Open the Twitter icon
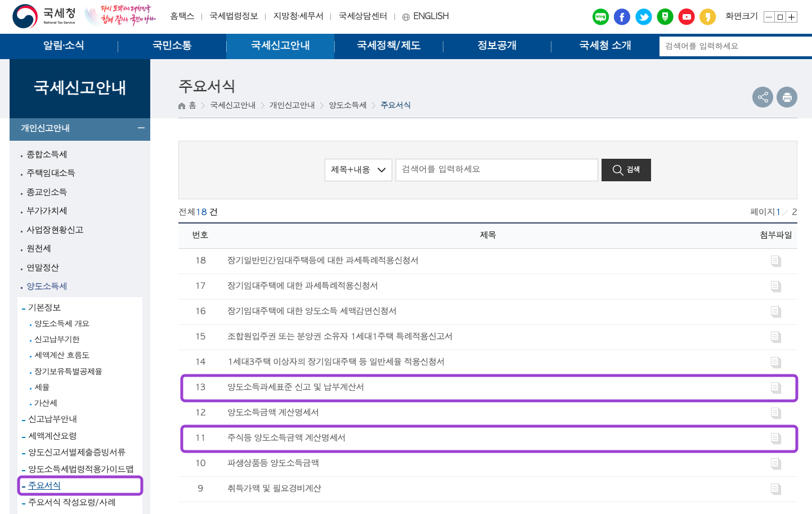The width and height of the screenshot is (812, 514). [x=644, y=17]
